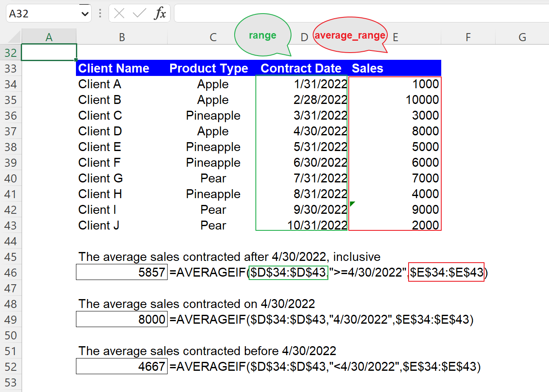
Task: Select the Client B cell
Action: point(122,100)
